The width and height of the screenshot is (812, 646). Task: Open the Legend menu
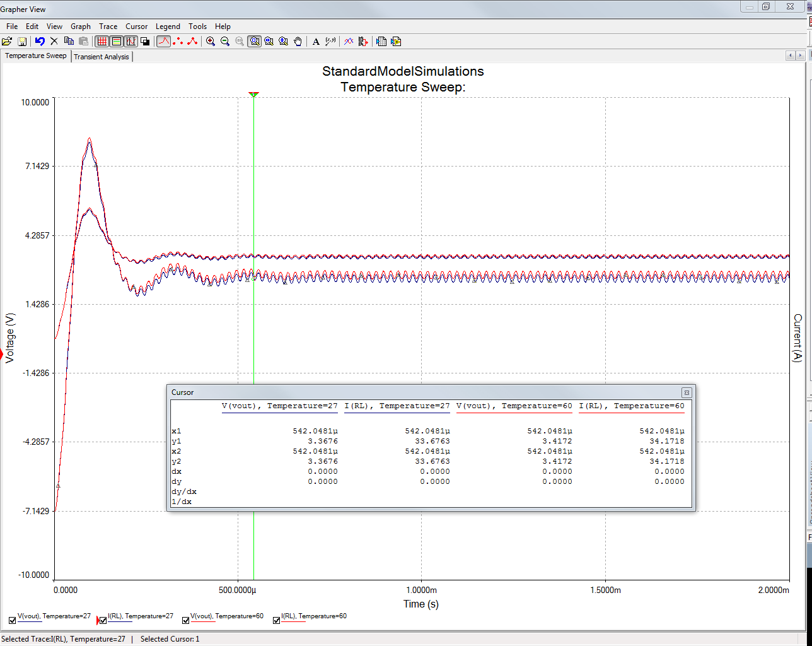pos(168,26)
